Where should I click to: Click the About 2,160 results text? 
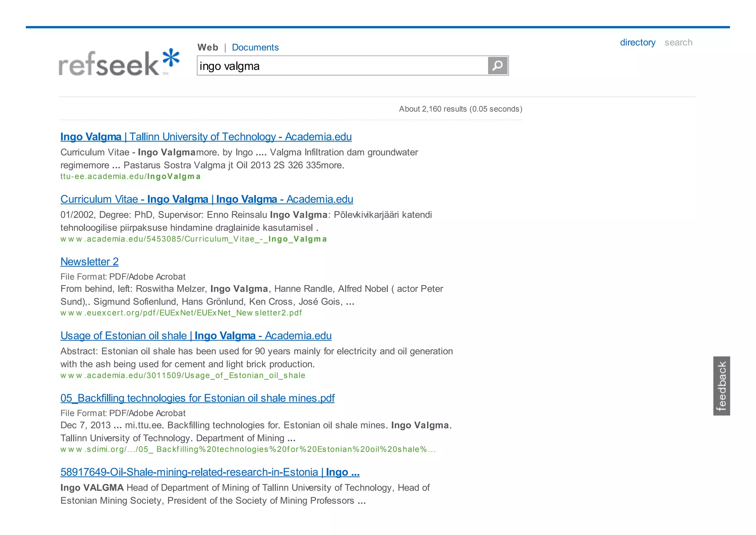(460, 109)
